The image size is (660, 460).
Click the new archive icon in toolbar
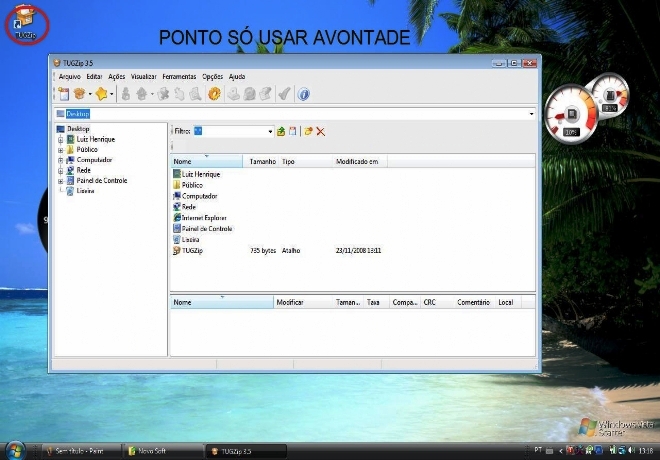click(63, 93)
